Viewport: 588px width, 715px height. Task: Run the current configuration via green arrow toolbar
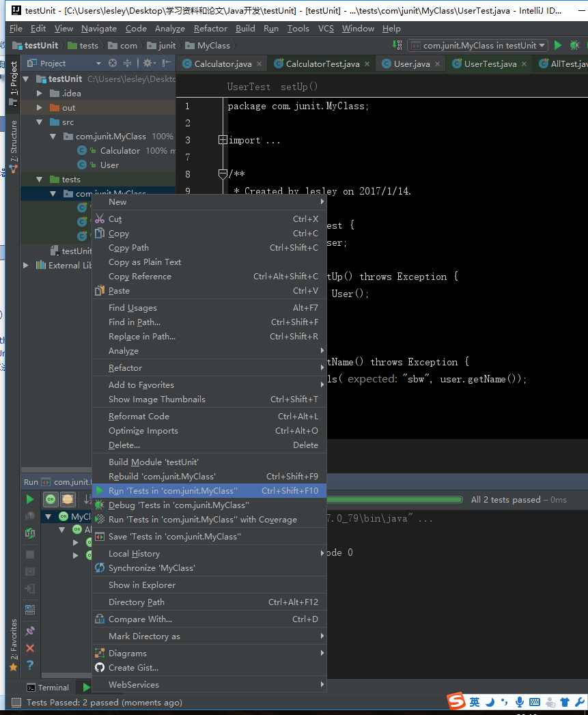557,45
